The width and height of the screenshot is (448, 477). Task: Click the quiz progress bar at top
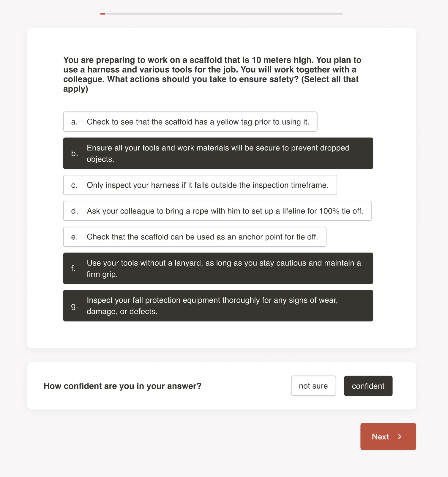click(x=221, y=14)
